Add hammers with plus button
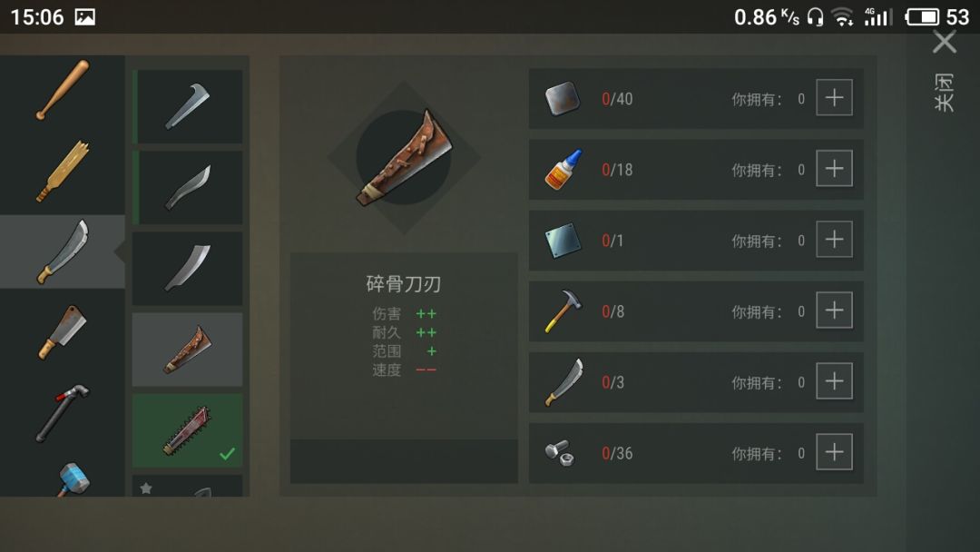This screenshot has height=552, width=980. coord(835,310)
